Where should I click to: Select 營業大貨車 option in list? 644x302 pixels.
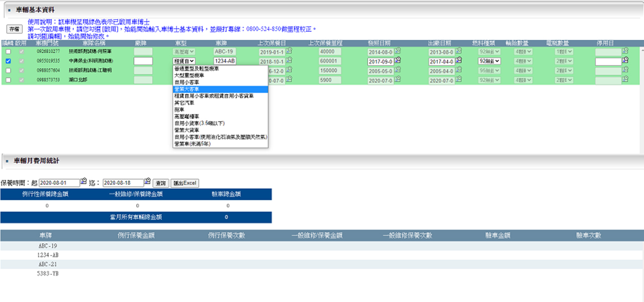click(220, 130)
